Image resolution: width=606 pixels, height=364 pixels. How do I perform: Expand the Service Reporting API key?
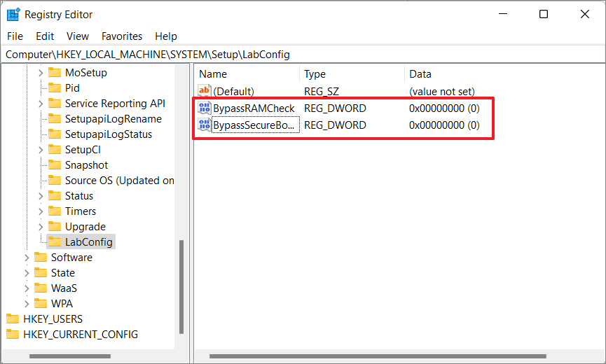(41, 104)
